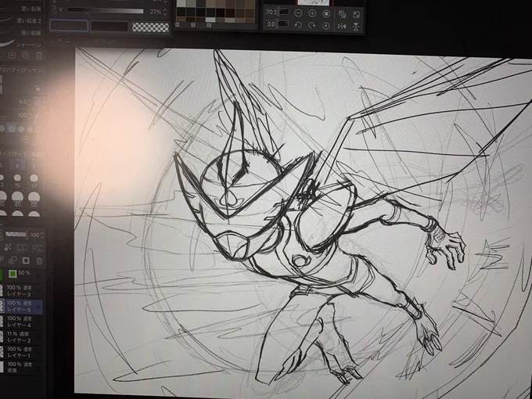Click the レイヤー 4 layer thumbnail
532x399 pixels.
(2, 322)
